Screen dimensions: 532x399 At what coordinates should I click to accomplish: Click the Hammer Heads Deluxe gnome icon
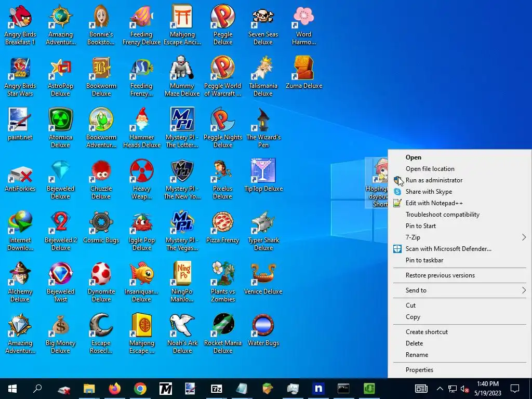tap(141, 119)
